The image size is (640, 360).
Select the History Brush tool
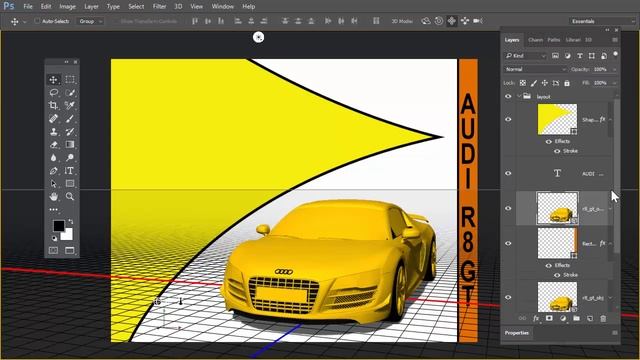pyautogui.click(x=70, y=132)
